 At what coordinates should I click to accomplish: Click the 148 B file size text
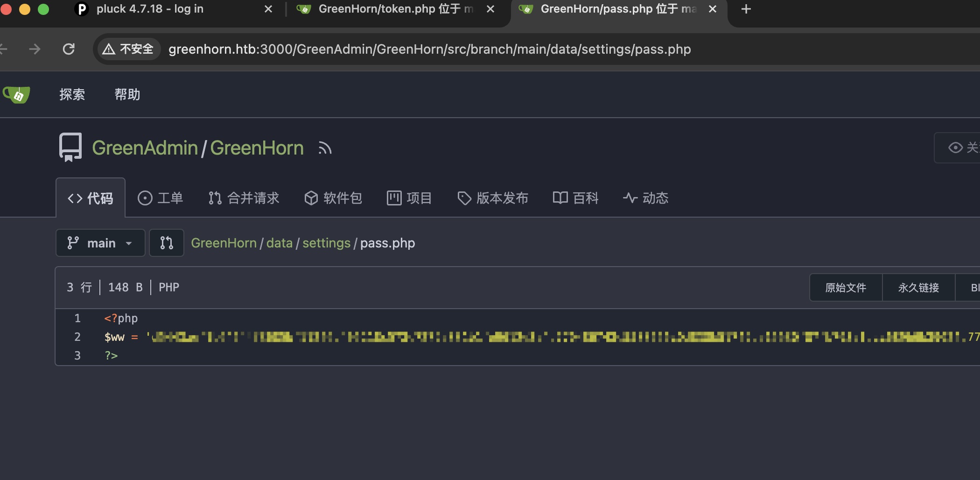tap(125, 287)
